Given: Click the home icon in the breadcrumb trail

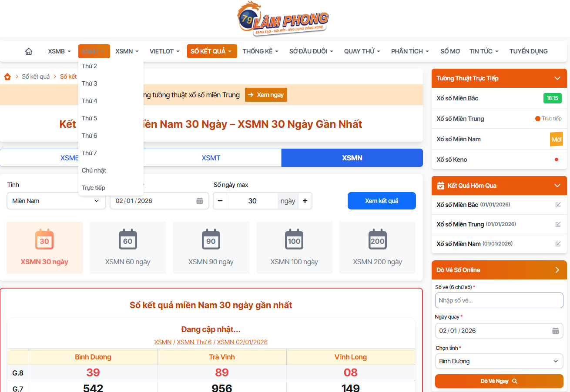Looking at the screenshot, I should point(7,76).
